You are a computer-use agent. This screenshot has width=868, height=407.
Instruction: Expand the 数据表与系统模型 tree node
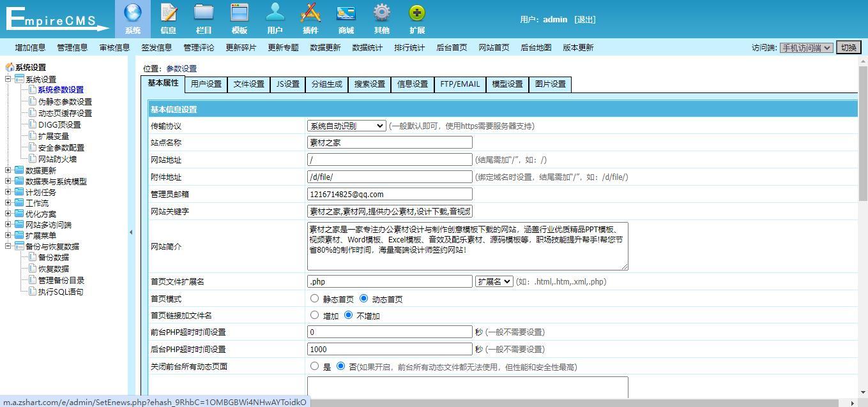tap(8, 181)
